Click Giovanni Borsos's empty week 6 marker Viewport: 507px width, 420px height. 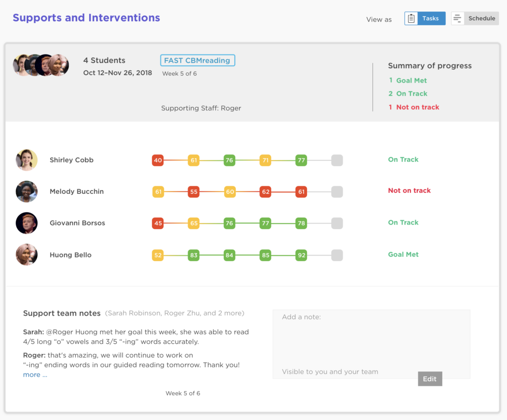(x=337, y=224)
